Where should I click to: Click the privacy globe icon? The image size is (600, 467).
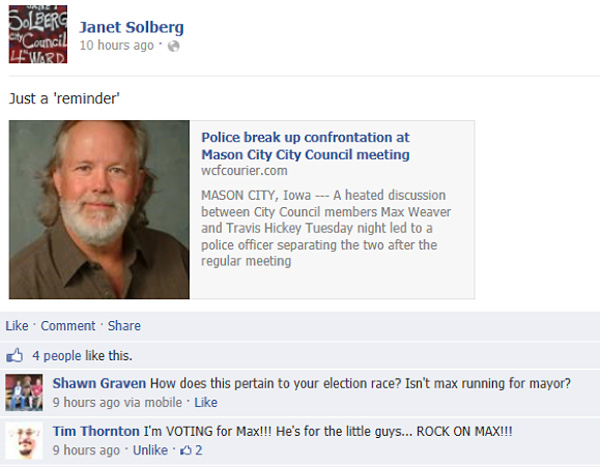click(174, 46)
